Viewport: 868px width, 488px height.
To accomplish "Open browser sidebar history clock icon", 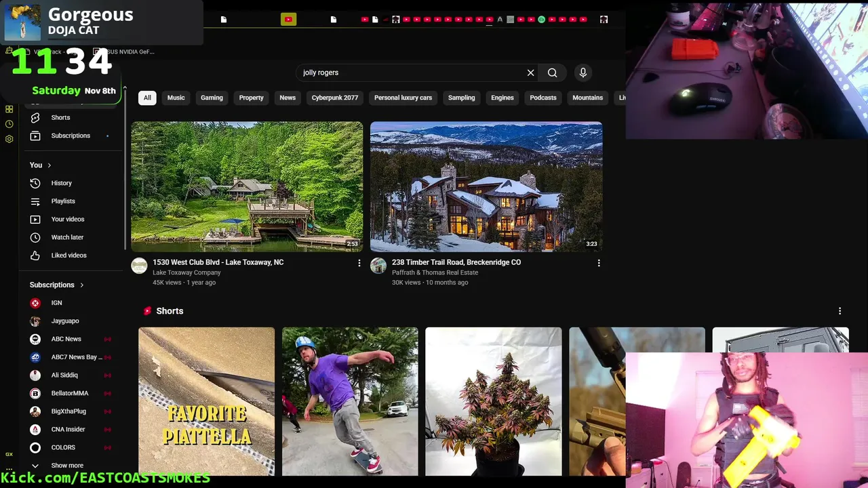I will [x=9, y=124].
